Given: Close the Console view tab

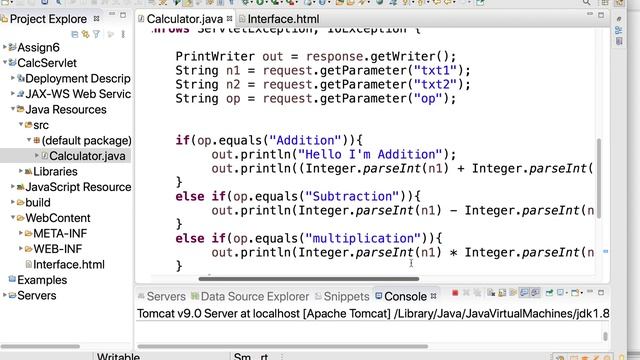Looking at the screenshot, I should pos(433,296).
